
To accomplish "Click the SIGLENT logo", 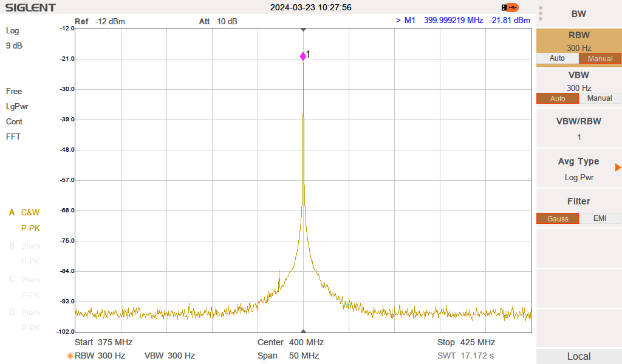I will click(x=30, y=8).
